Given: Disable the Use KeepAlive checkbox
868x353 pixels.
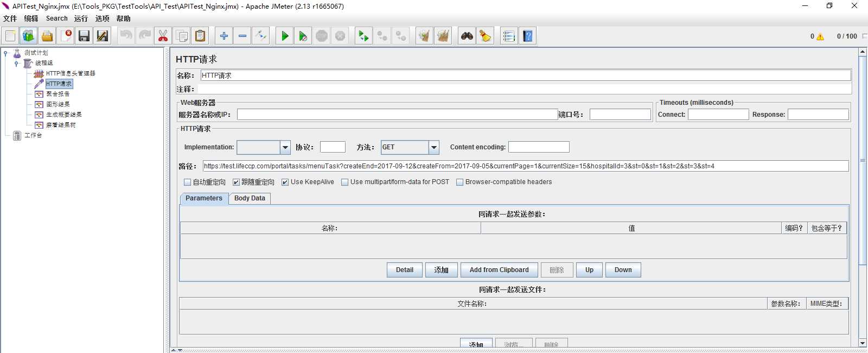Looking at the screenshot, I should pos(285,182).
